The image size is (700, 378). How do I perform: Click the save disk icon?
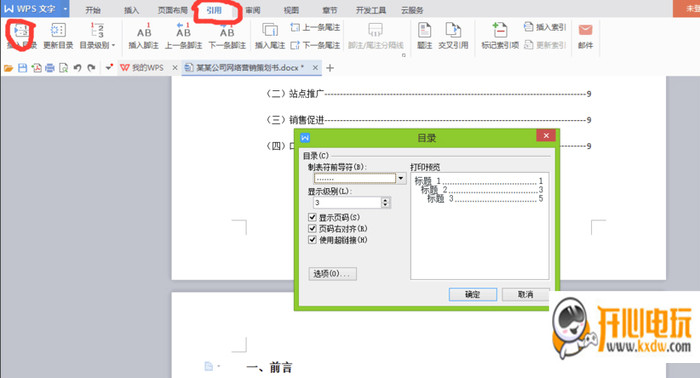(x=23, y=68)
